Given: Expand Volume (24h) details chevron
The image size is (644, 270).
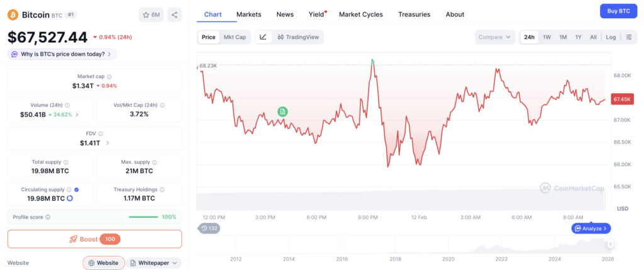Looking at the screenshot, I should [77, 115].
